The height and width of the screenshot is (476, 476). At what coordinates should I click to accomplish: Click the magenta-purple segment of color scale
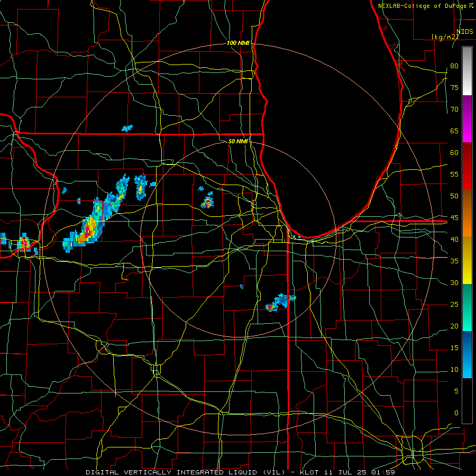(x=467, y=118)
